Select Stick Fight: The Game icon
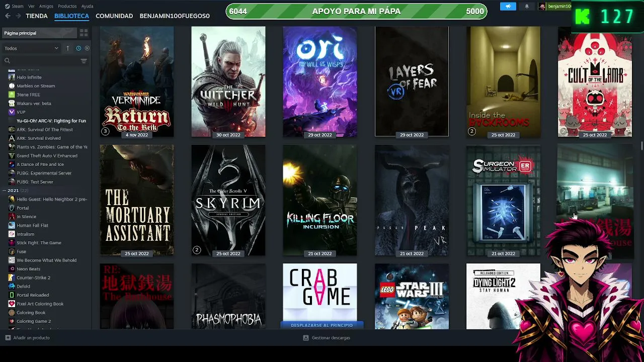This screenshot has width=644, height=362. (x=12, y=243)
